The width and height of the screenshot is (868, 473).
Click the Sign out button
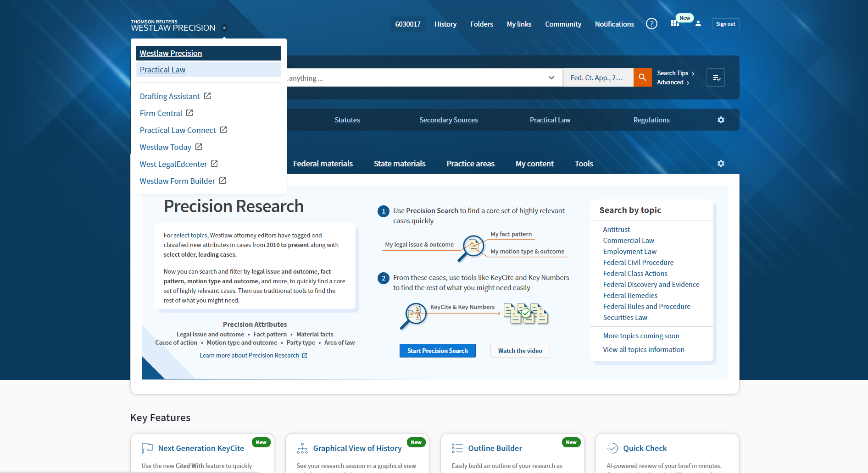click(x=725, y=24)
